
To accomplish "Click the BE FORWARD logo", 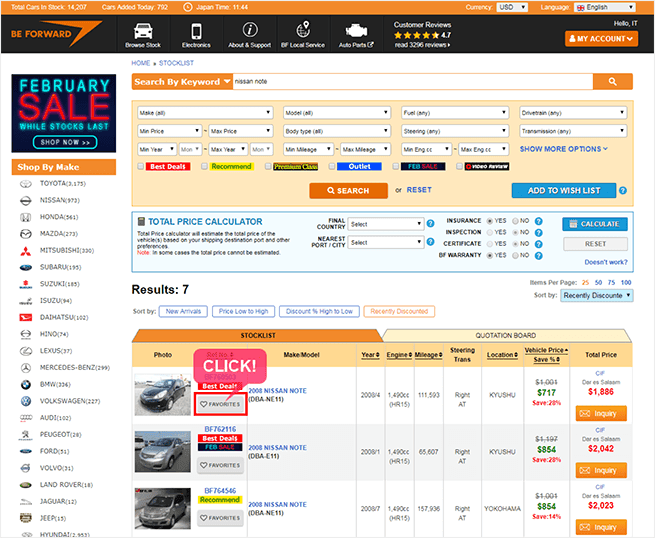I will click(57, 34).
